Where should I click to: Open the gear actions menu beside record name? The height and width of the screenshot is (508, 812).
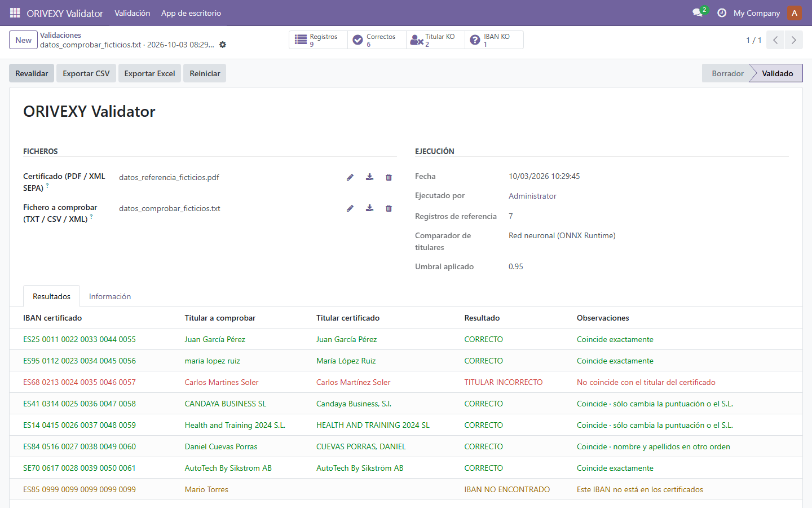(x=223, y=45)
